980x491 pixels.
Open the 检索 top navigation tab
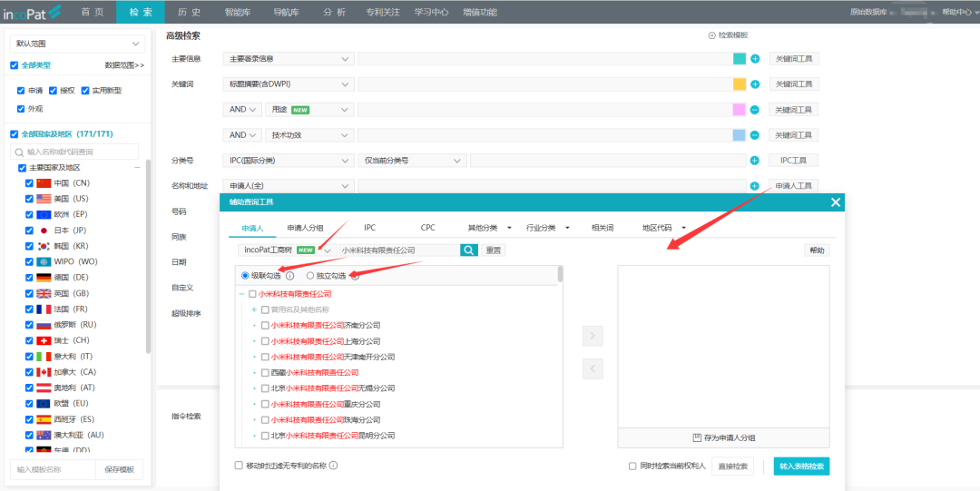coord(141,12)
